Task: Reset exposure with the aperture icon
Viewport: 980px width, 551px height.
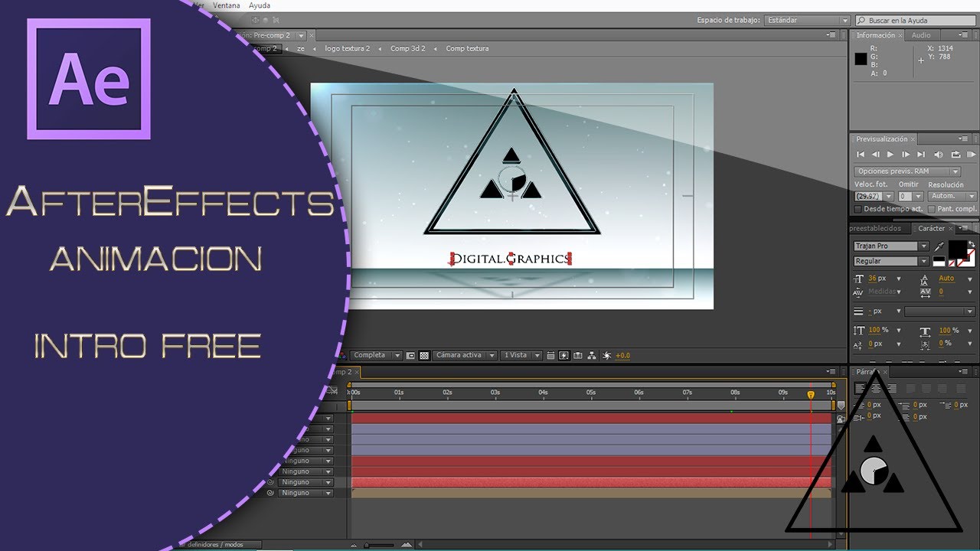Action: (606, 355)
